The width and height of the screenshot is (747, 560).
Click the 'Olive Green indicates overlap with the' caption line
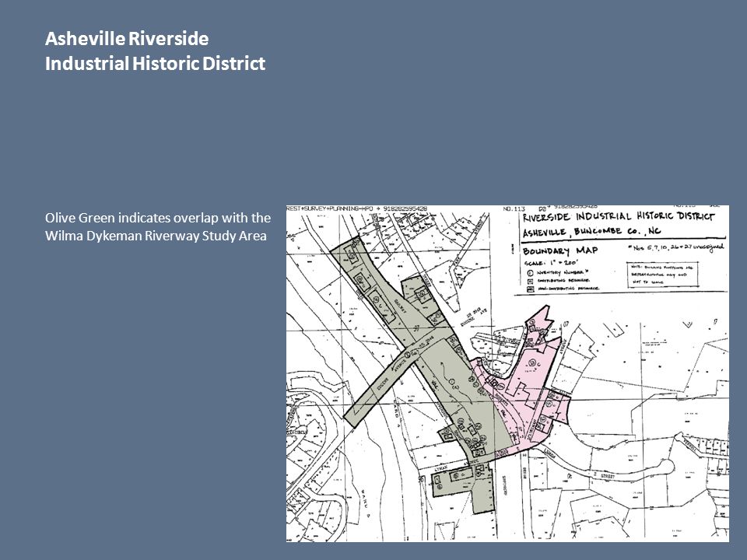(x=158, y=218)
